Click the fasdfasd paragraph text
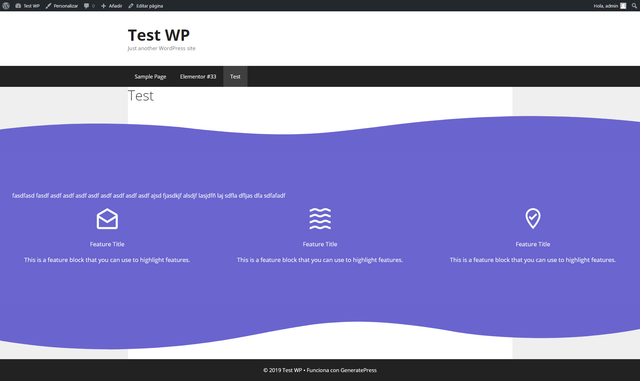This screenshot has height=381, width=640. pos(149,196)
